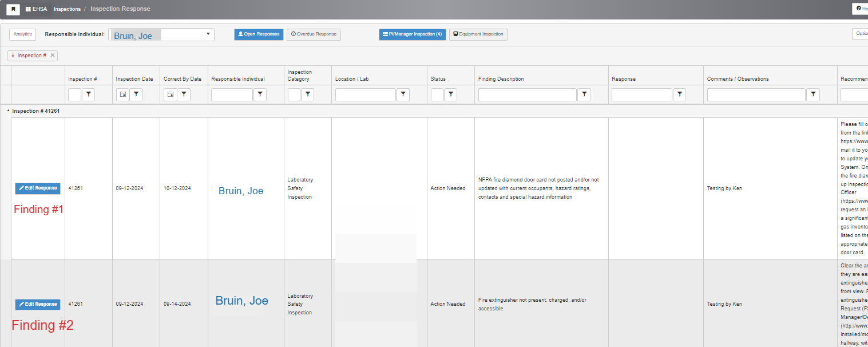868x347 pixels.
Task: Select Action Needed status of fire extinguisher finding
Action: (448, 304)
